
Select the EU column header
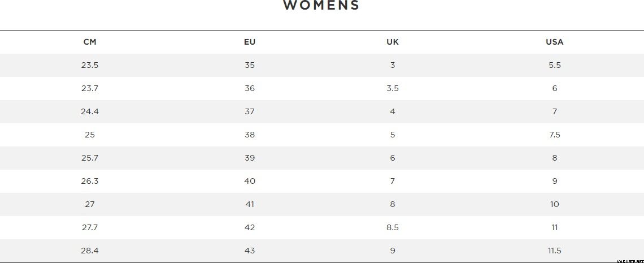coord(249,42)
